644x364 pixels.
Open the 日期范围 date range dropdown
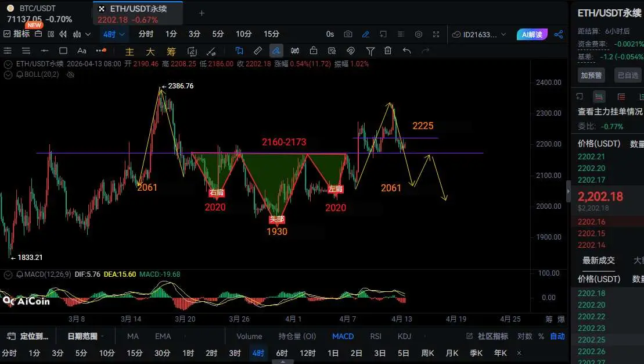(x=85, y=337)
